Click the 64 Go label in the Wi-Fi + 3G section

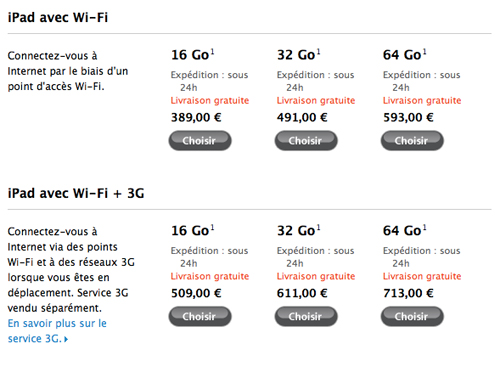pyautogui.click(x=402, y=231)
